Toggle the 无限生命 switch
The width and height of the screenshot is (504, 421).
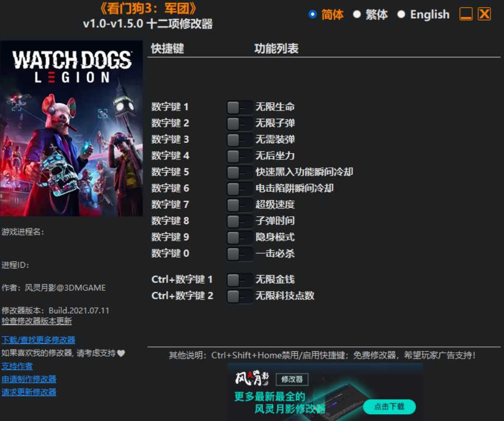pos(239,107)
